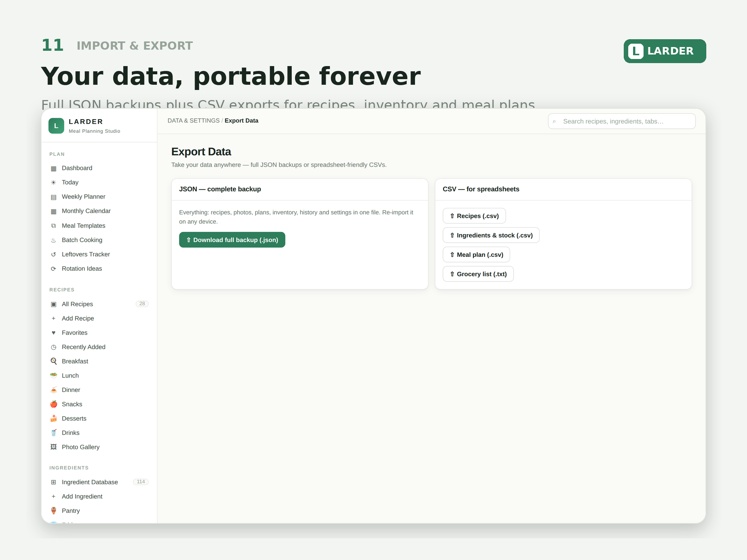Navigate to Favorites recipes
The width and height of the screenshot is (747, 560).
(x=99, y=333)
